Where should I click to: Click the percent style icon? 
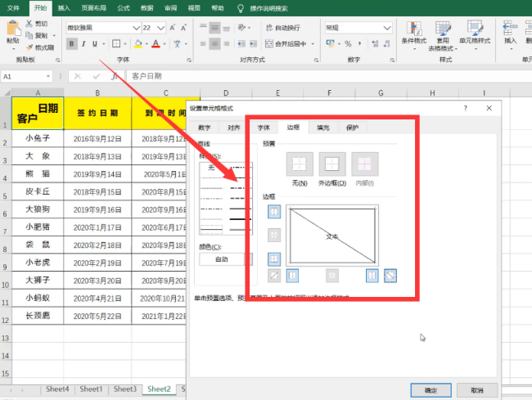348,43
